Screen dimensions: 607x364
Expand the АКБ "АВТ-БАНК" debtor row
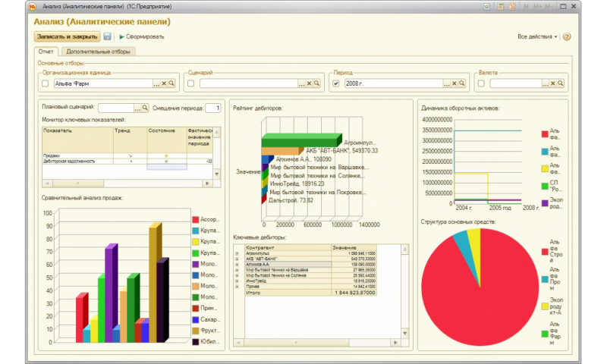[237, 259]
